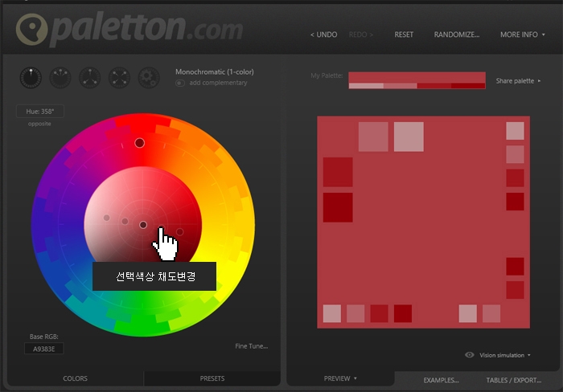Open the EXAMPLES tab
This screenshot has width=563, height=392.
(x=441, y=380)
